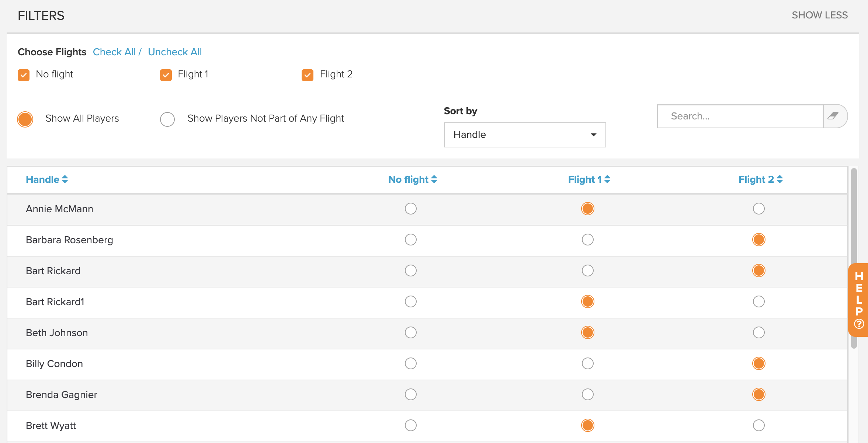Click the name Billy Condon

(54, 364)
